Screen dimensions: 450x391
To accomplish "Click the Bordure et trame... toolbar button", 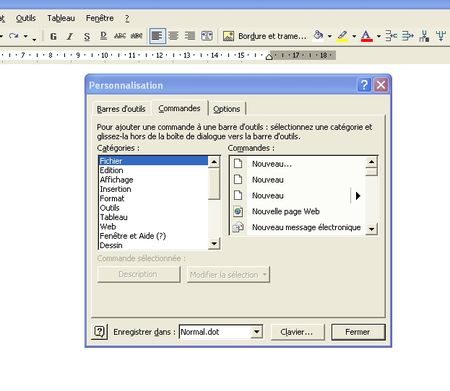I will (x=272, y=36).
